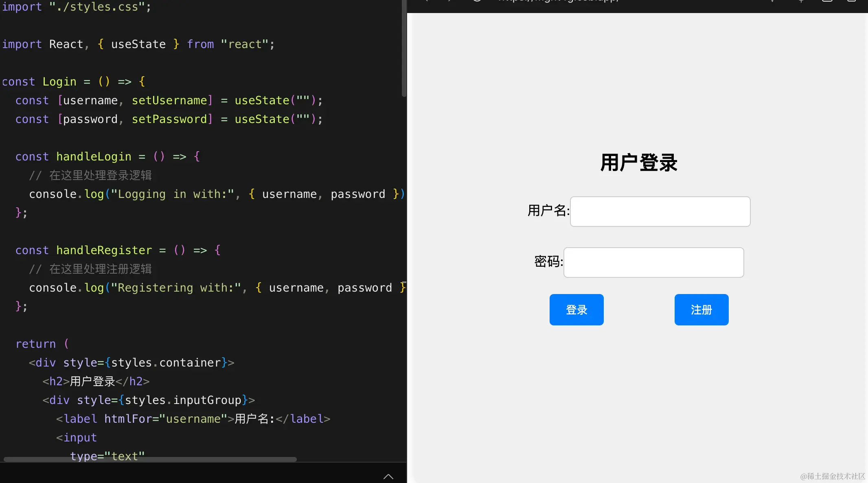Place cursor on handleRegister function name
Image resolution: width=868 pixels, height=483 pixels.
coord(104,250)
